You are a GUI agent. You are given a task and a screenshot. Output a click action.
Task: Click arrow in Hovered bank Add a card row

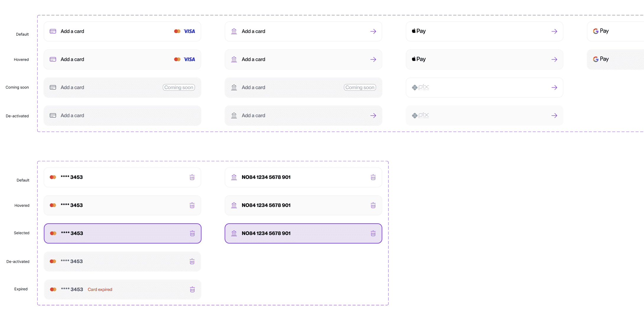pos(373,59)
